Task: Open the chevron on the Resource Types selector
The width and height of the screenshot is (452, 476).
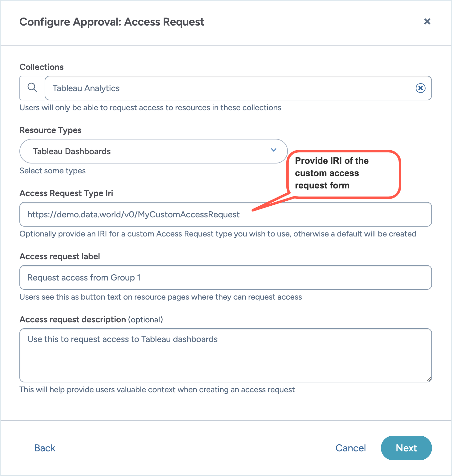Action: coord(273,151)
